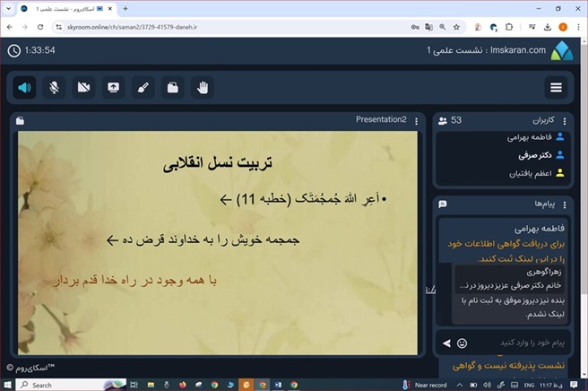The width and height of the screenshot is (588, 391).
Task: Open the notification center icon
Action: (574, 385)
